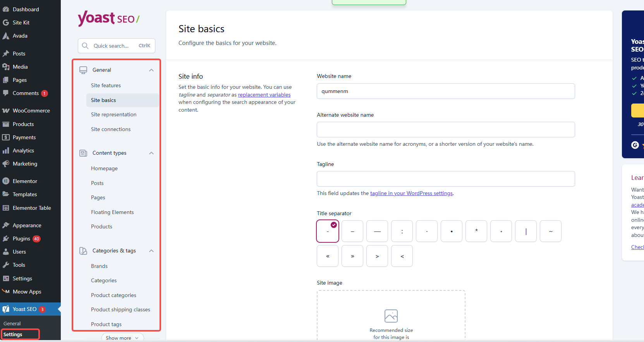Choose the less-than sign title separator
The height and width of the screenshot is (342, 644).
click(x=402, y=256)
